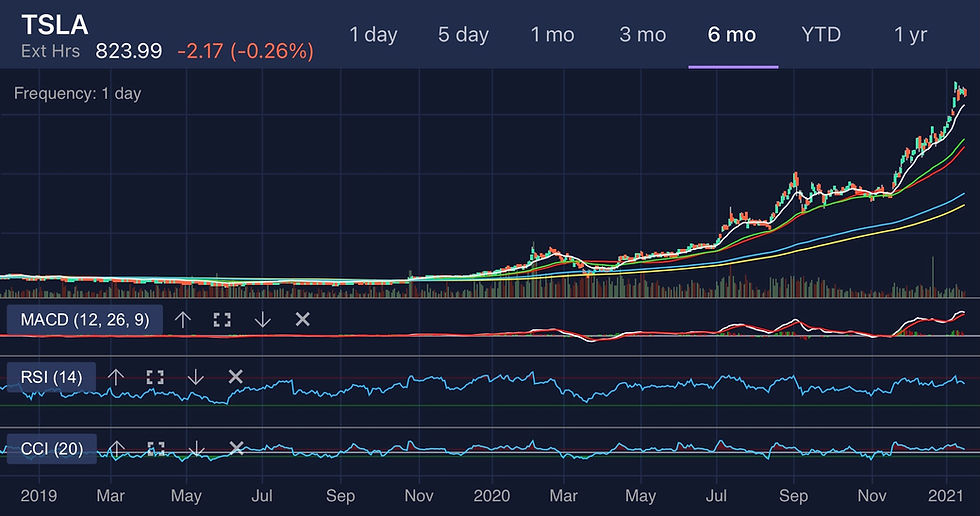Maximize the CCI indicator panel
980x516 pixels.
tap(156, 449)
